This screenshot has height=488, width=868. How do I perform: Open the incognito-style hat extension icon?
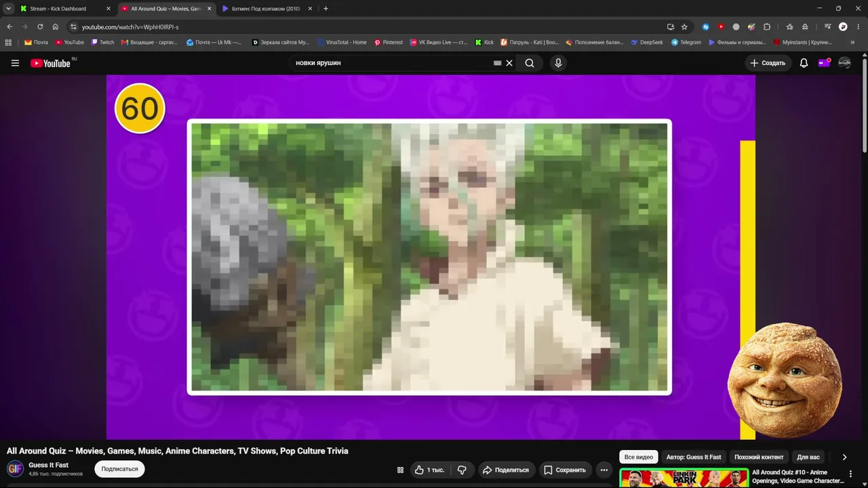(805, 26)
